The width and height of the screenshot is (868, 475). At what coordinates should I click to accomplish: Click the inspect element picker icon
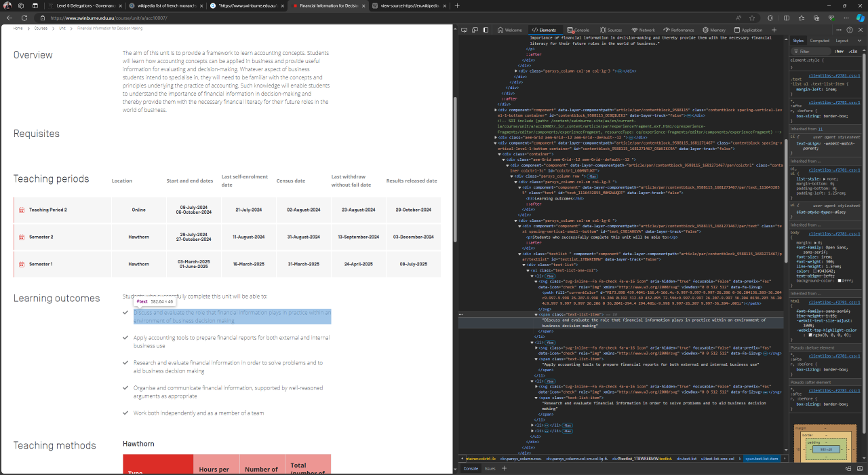tap(463, 30)
